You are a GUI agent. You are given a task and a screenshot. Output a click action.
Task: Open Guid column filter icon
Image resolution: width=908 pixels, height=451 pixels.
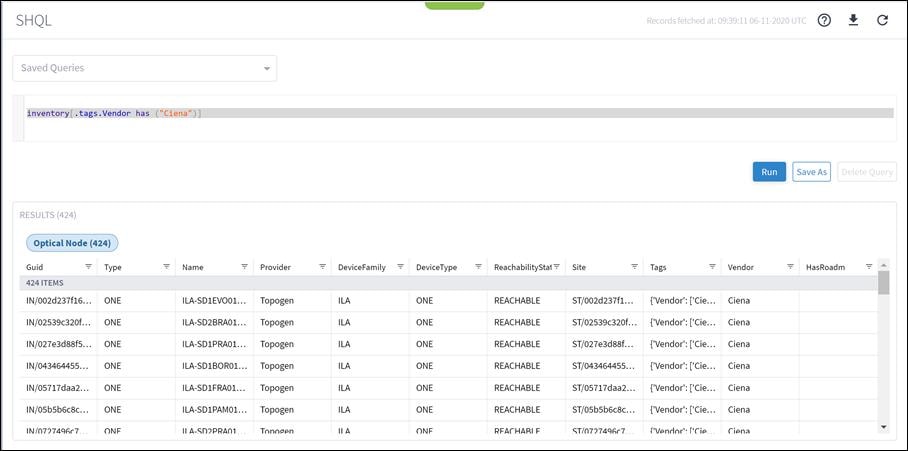click(x=89, y=267)
